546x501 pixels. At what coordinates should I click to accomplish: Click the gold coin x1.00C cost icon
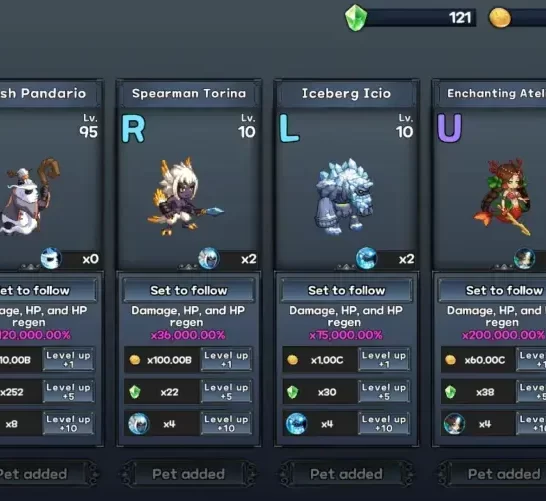(292, 360)
